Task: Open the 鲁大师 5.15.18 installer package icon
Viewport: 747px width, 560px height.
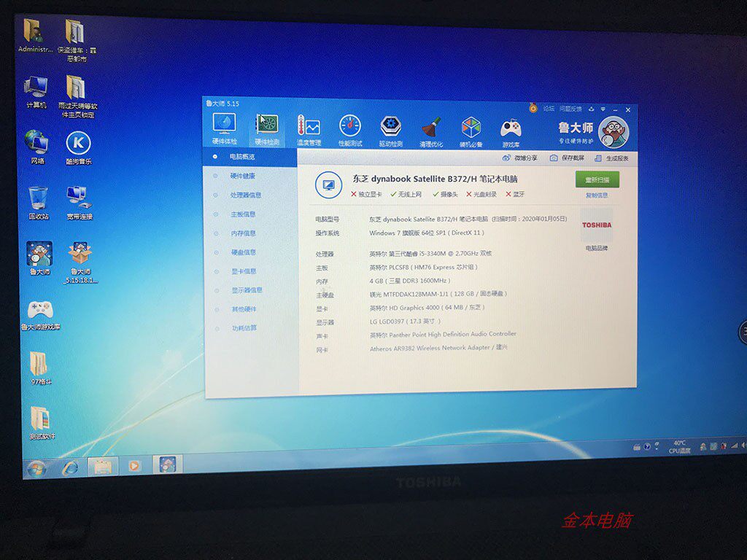Action: [80, 262]
